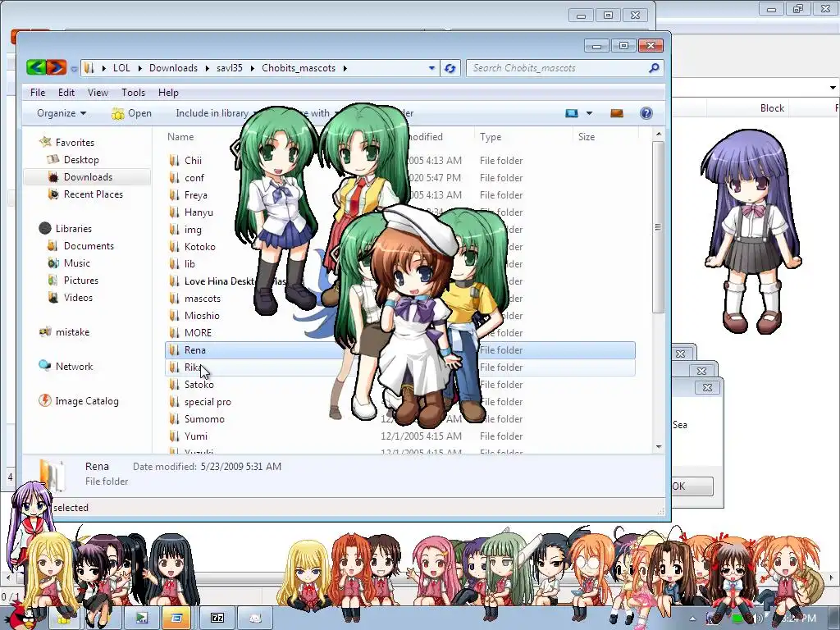Click the Kotoko folder icon
Image resolution: width=840 pixels, height=630 pixels.
click(x=174, y=246)
